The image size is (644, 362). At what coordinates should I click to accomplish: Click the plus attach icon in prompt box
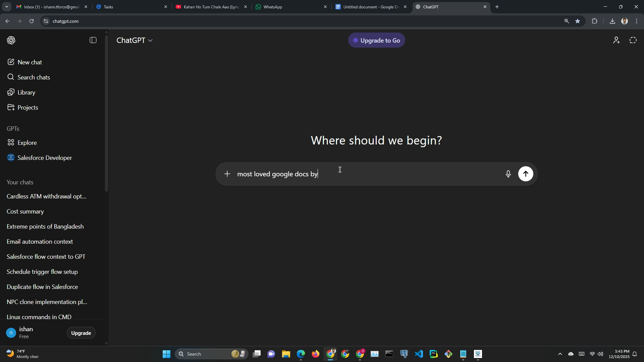[227, 174]
